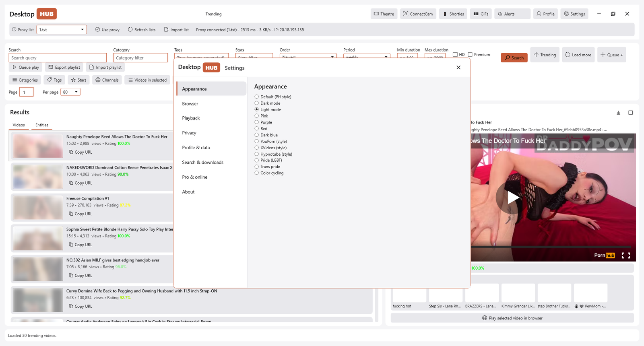The image size is (644, 346).
Task: Click the results list vertical scrollbar
Action: pyautogui.click(x=377, y=306)
